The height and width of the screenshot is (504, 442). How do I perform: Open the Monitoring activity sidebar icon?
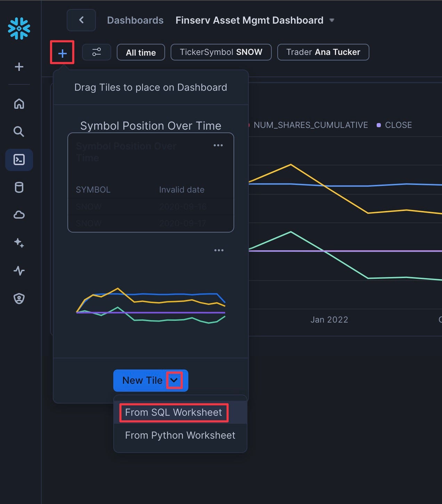pyautogui.click(x=19, y=270)
